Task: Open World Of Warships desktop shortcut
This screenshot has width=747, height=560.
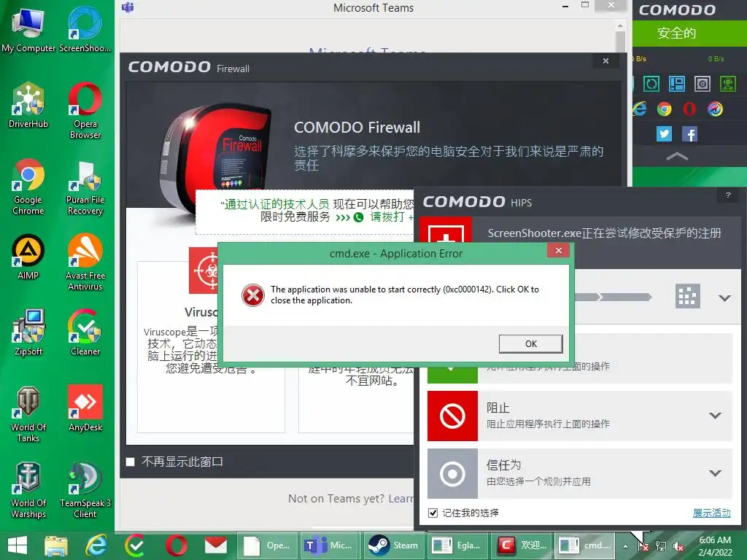Action: 28,489
